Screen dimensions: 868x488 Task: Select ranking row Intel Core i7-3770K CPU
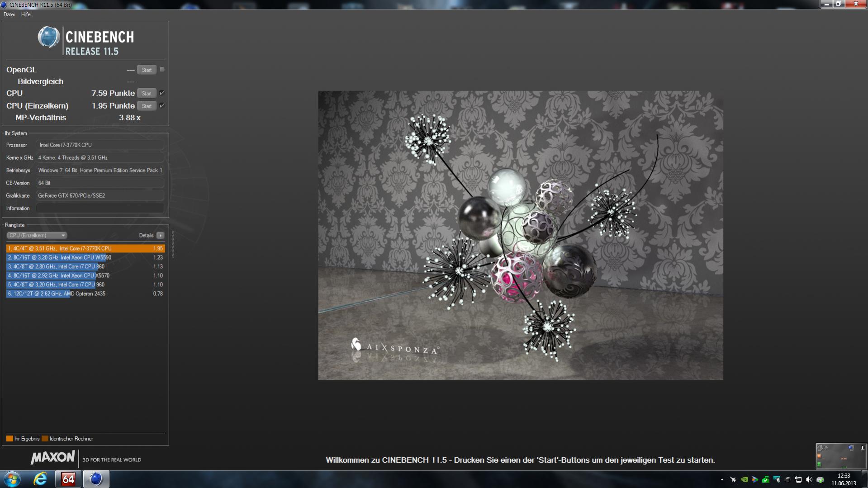[85, 248]
